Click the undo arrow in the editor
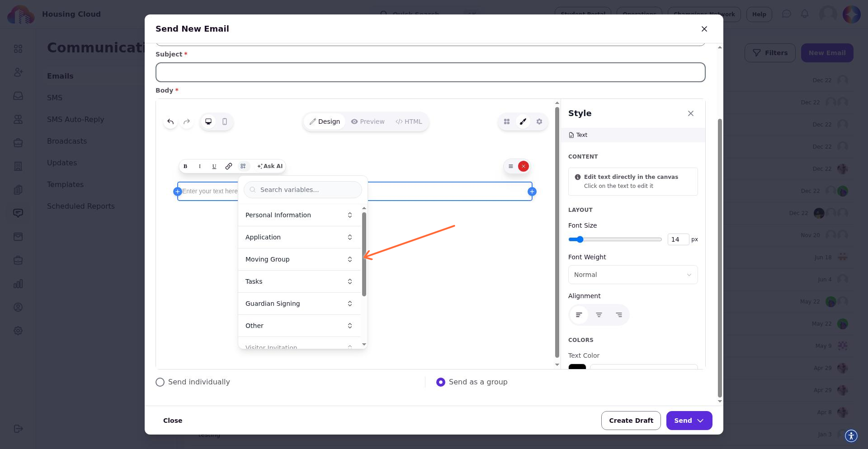This screenshot has width=868, height=449. click(170, 122)
